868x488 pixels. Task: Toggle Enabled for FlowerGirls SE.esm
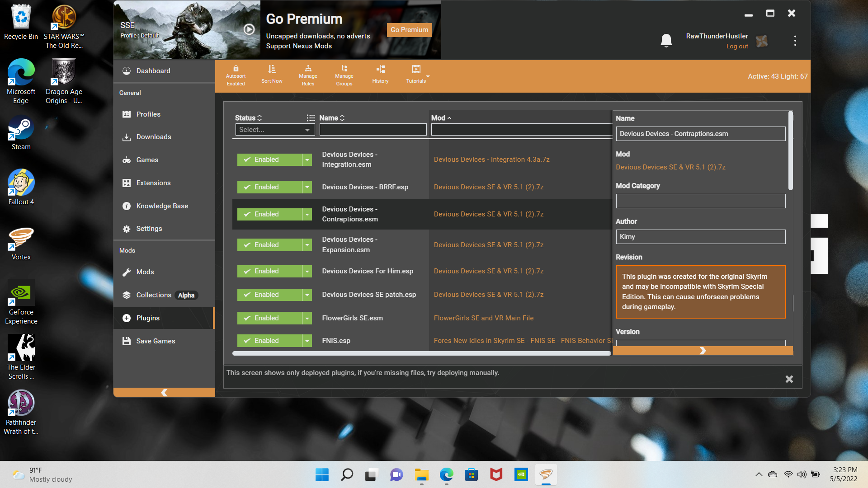269,318
